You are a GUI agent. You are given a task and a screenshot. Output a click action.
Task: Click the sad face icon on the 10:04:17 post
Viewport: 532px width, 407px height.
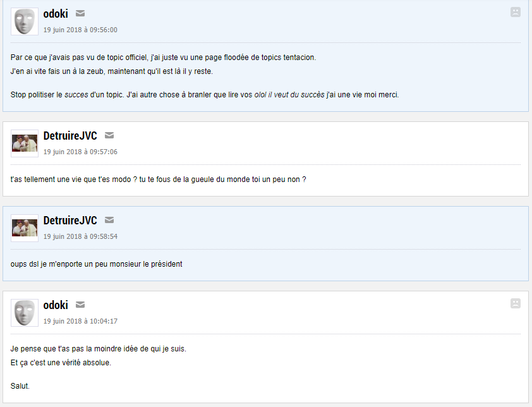click(x=516, y=303)
